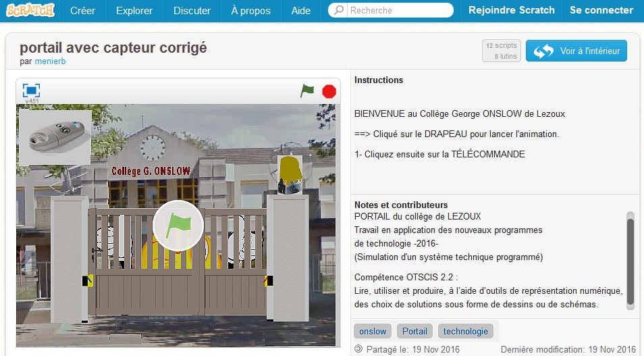Select the technologie tag
The image size is (644, 356).
[465, 331]
